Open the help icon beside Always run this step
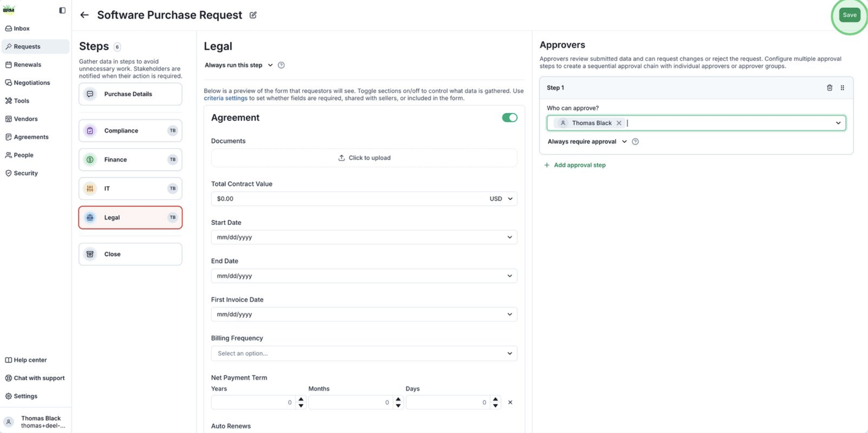 (x=281, y=65)
